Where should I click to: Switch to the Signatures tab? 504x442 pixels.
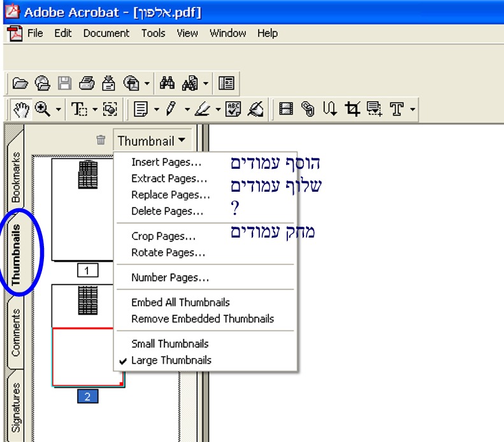coord(15,408)
